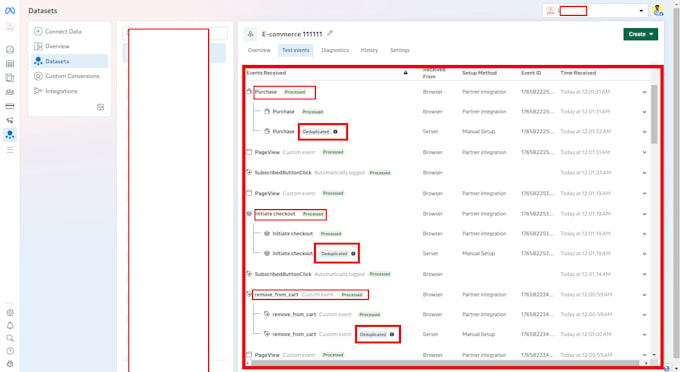Open the megaphone ads icon in left rail
680x372 pixels.
[10, 120]
